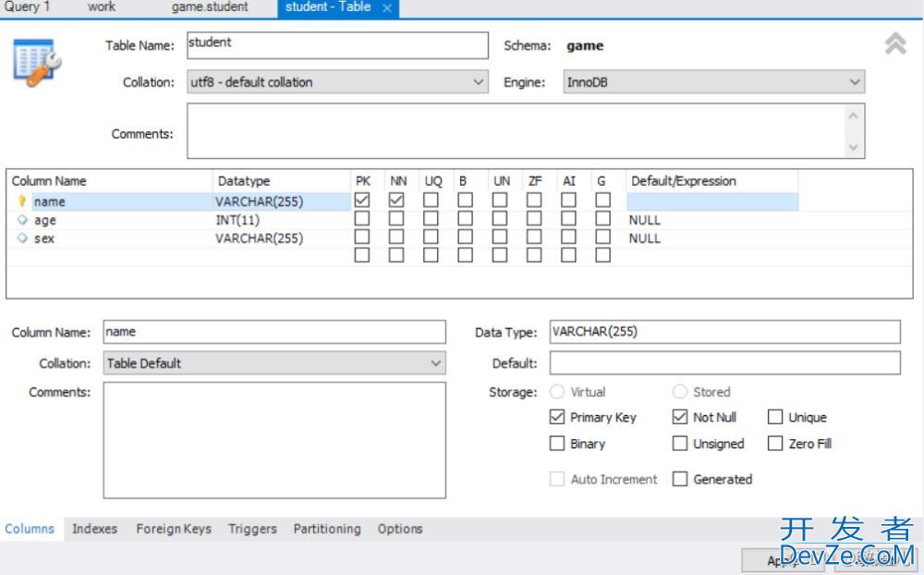Switch to the Query 1 tab
This screenshot has height=575, width=924.
(27, 7)
